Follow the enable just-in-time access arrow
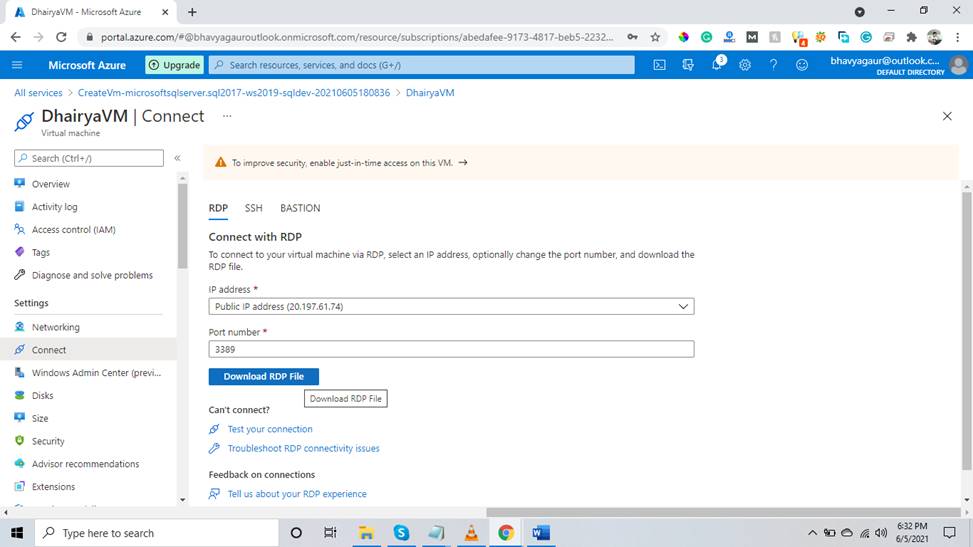The width and height of the screenshot is (973, 547). [x=463, y=163]
